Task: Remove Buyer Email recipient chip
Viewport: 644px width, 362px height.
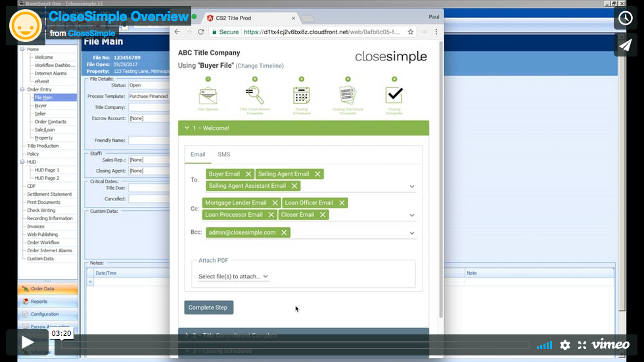Action: pos(248,174)
